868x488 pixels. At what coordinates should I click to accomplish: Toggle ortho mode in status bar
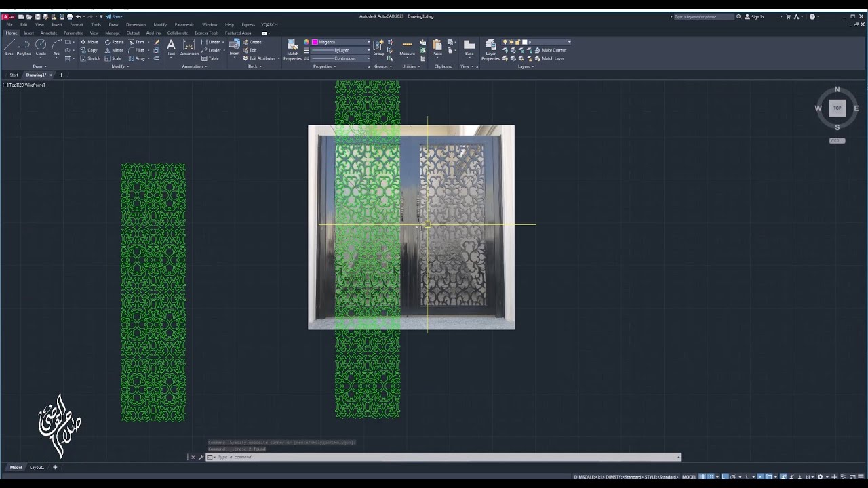(724, 476)
